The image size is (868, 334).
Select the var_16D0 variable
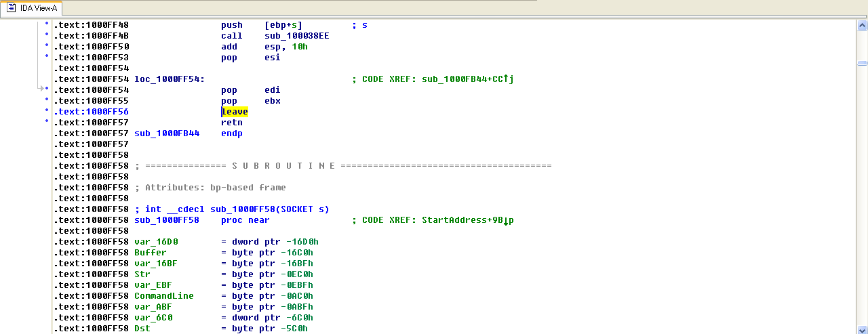point(156,242)
